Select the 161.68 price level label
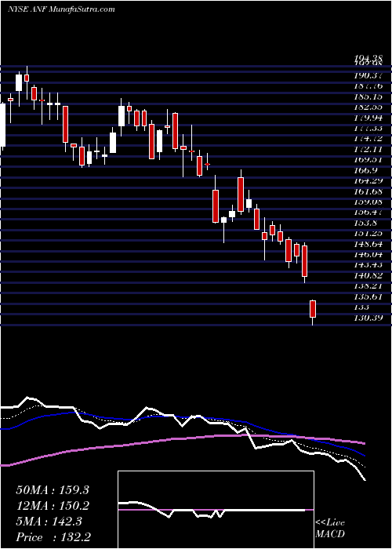The width and height of the screenshot is (392, 549). click(x=368, y=191)
